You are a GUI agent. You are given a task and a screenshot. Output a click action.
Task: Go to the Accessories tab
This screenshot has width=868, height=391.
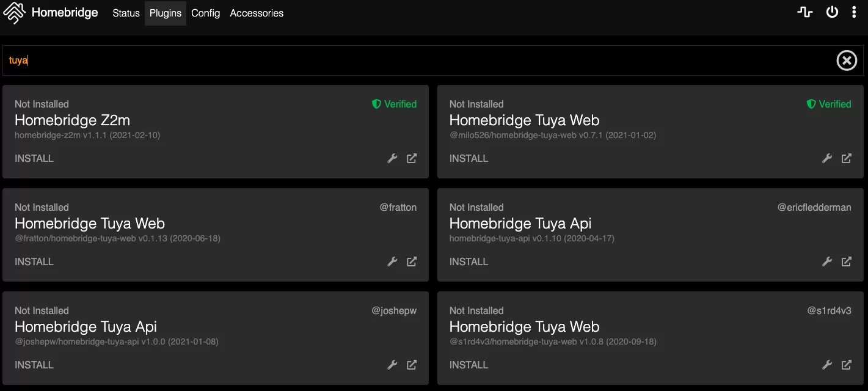[257, 13]
